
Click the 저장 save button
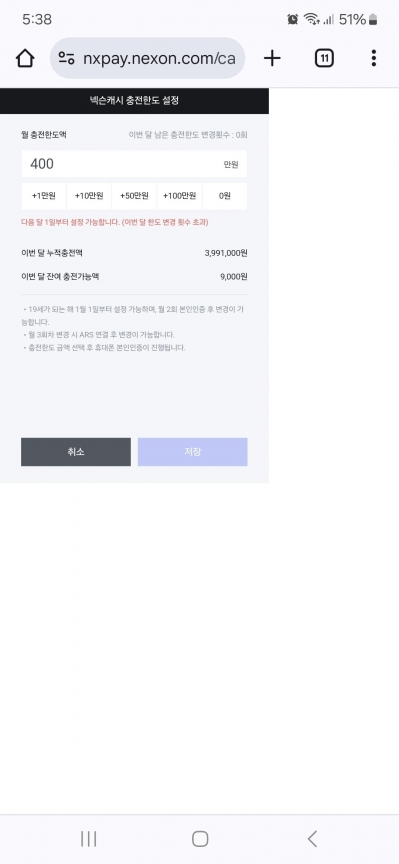coord(192,452)
